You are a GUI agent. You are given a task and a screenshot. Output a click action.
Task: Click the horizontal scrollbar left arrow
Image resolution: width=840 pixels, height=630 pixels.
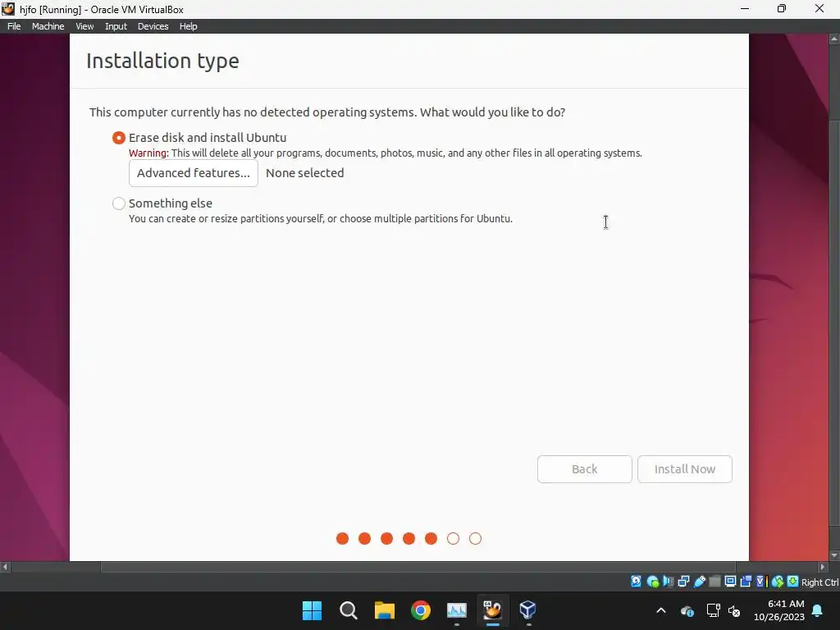(x=6, y=567)
